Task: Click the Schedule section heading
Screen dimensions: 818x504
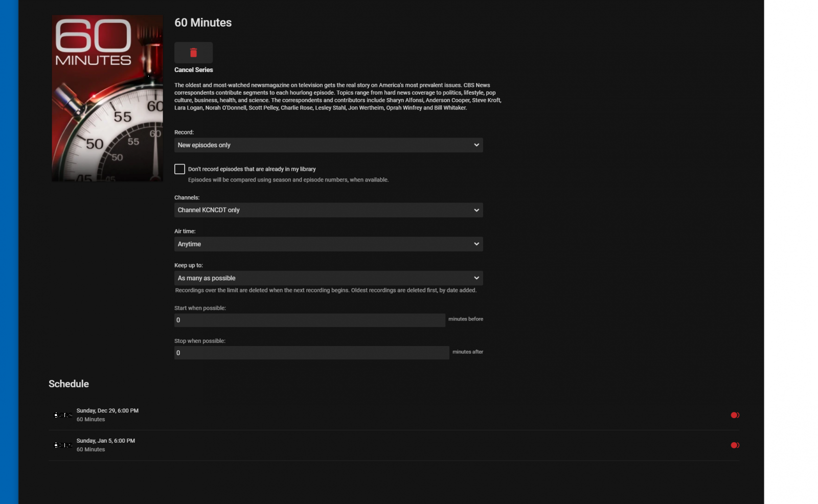Action: [69, 384]
